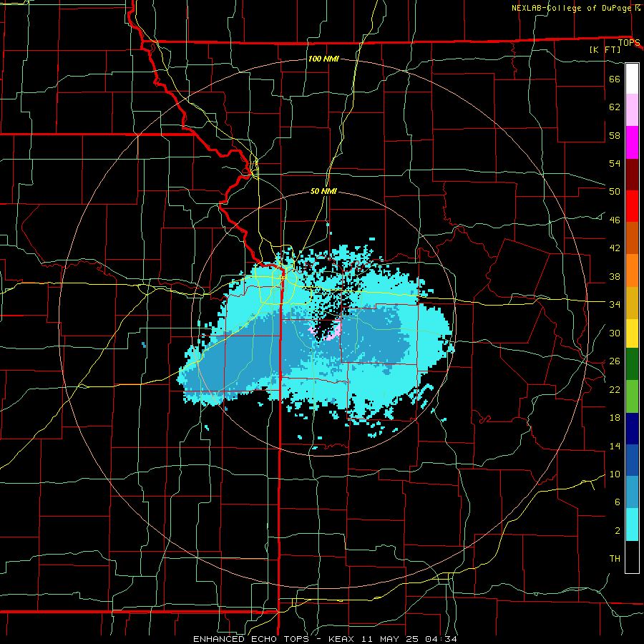Click the orange legend swatch near 38
644x644 pixels.
point(632,270)
